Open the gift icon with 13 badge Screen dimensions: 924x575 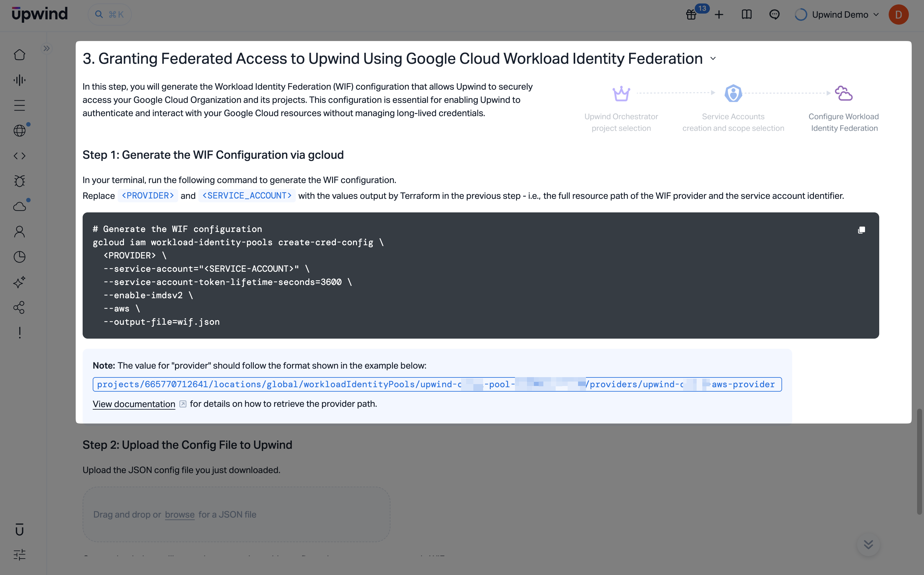click(x=691, y=15)
